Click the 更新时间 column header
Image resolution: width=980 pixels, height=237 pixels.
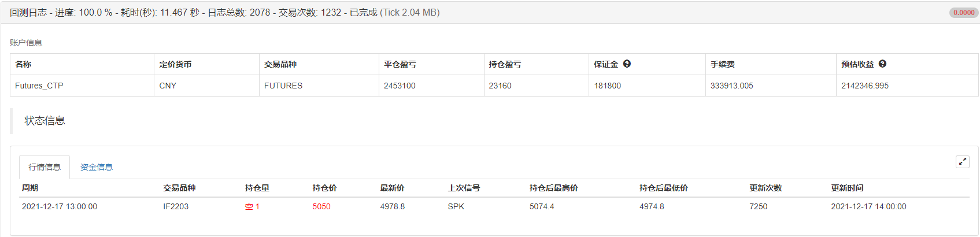point(847,188)
